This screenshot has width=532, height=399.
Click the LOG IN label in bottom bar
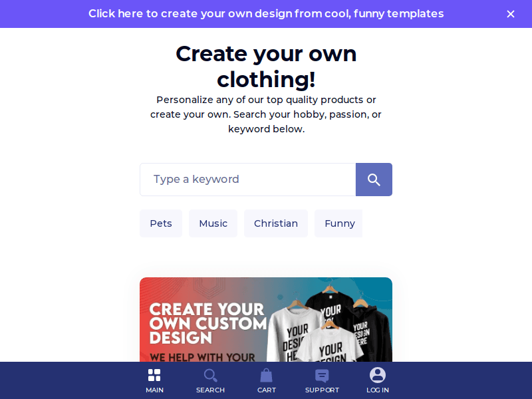click(378, 390)
